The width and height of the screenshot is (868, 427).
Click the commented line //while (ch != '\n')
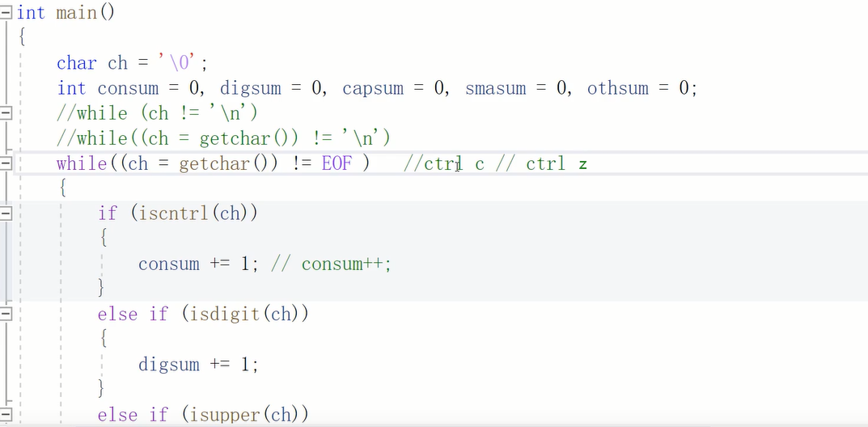(x=157, y=113)
